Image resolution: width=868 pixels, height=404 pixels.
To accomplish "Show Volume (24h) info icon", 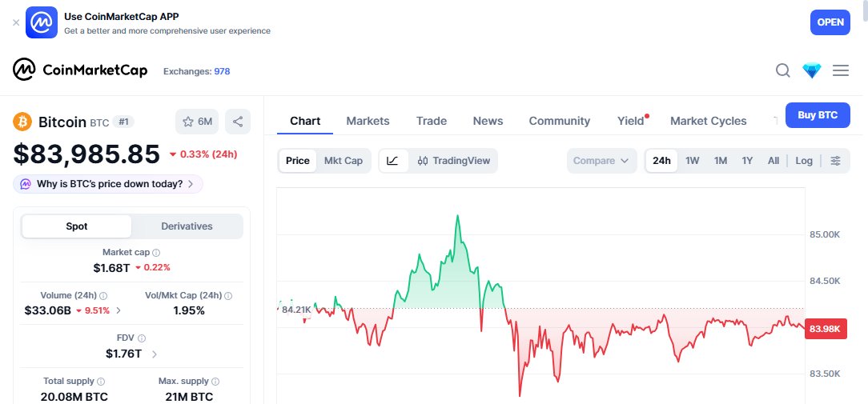I will point(103,295).
